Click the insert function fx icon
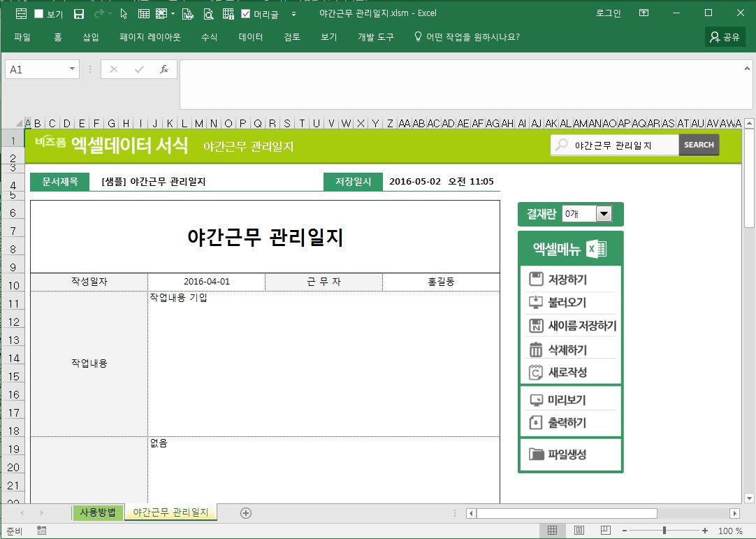Image resolution: width=756 pixels, height=539 pixels. (164, 69)
